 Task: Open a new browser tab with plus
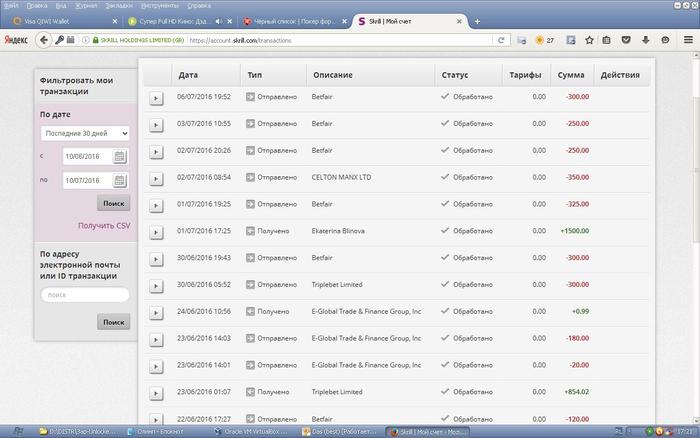click(x=477, y=21)
